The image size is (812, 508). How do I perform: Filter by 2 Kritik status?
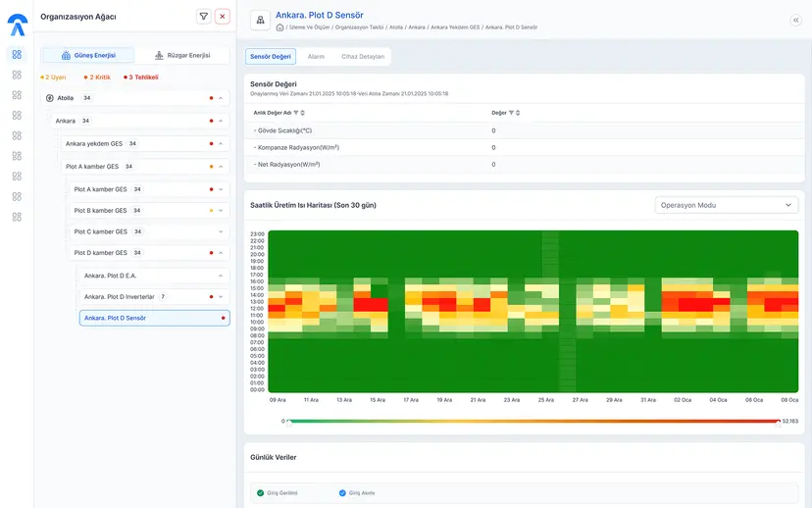click(97, 77)
